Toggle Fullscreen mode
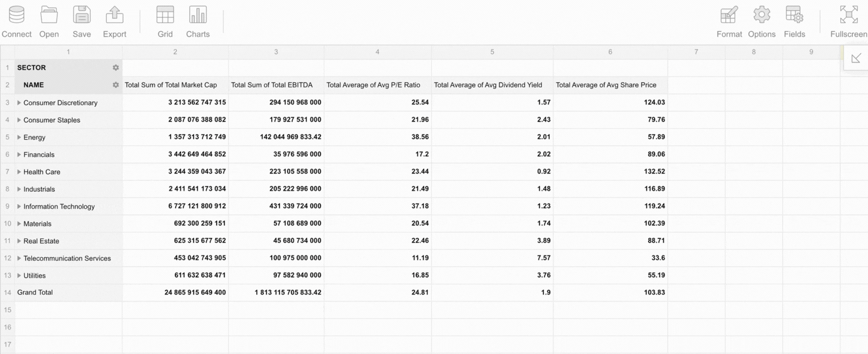 point(848,22)
